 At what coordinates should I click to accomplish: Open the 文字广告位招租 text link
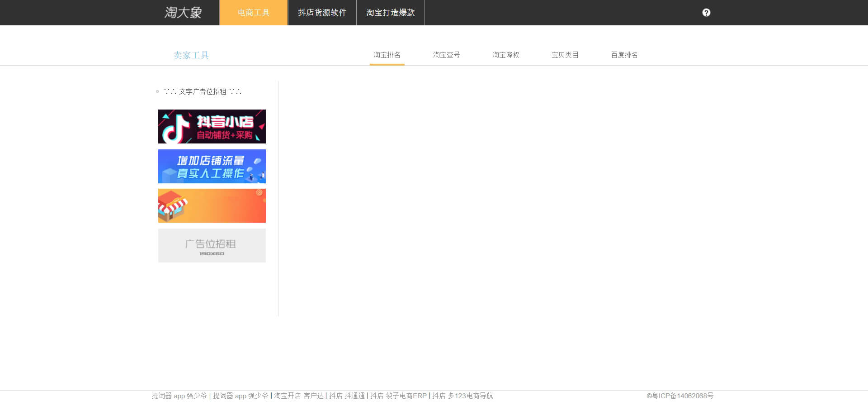[x=203, y=91]
